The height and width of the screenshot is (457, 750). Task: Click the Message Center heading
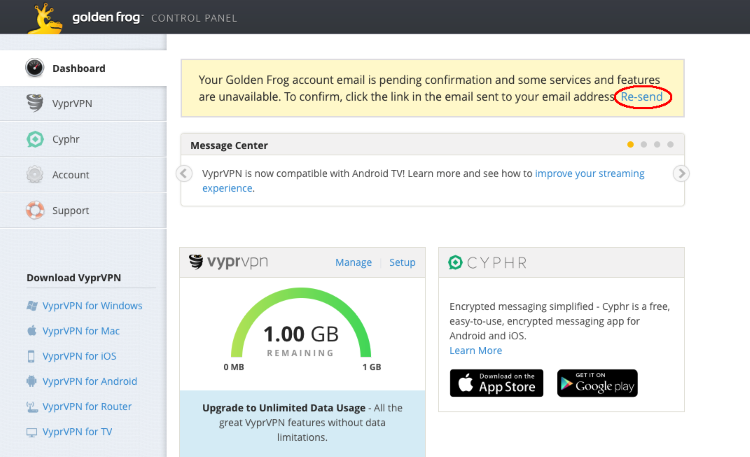[229, 145]
